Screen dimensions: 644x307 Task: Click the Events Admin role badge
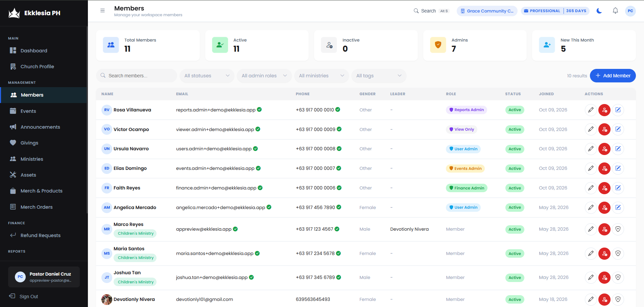point(465,169)
